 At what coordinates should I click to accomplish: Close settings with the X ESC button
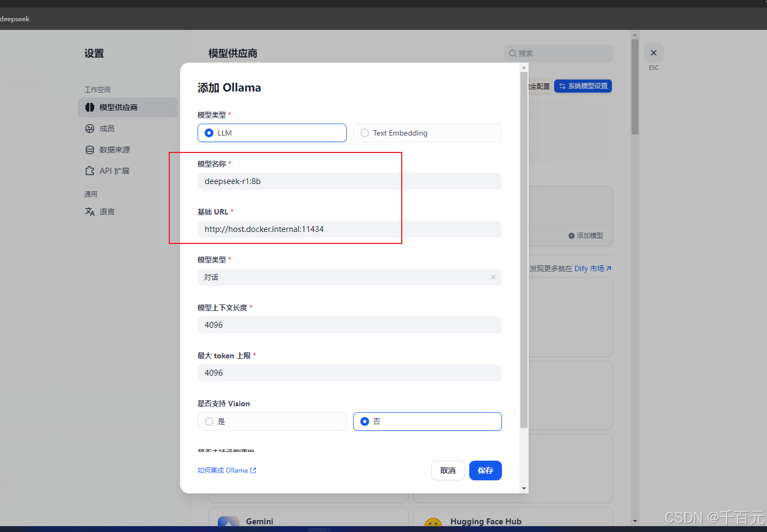point(654,53)
